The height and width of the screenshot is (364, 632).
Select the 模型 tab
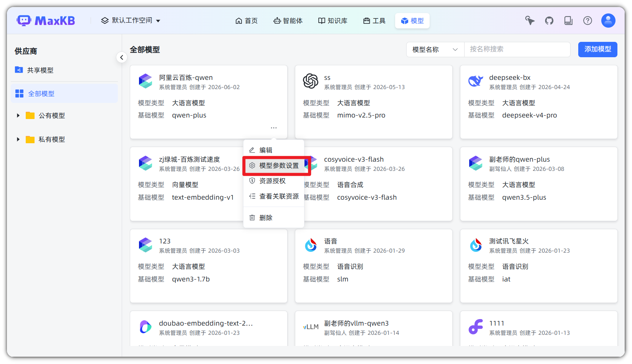coord(412,21)
